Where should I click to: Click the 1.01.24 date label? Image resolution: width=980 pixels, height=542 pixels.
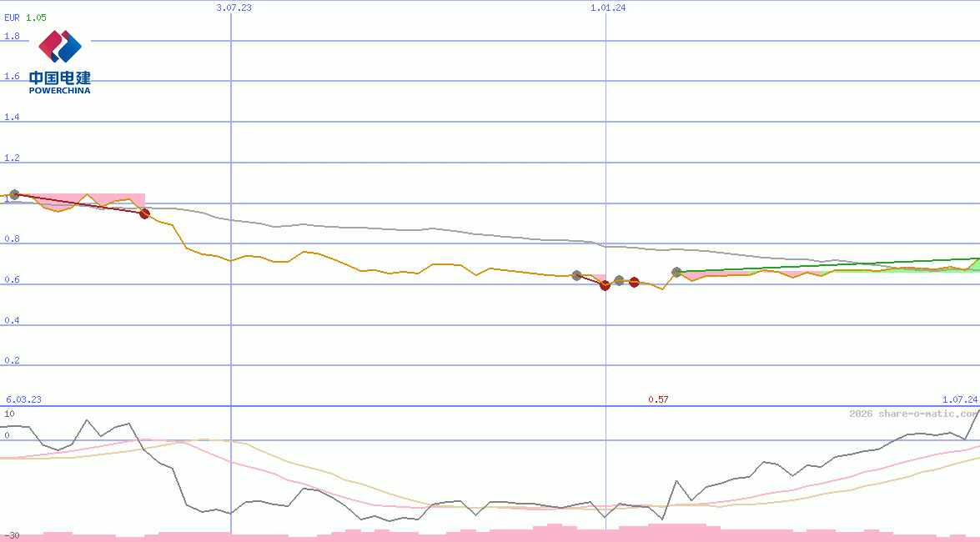[607, 8]
